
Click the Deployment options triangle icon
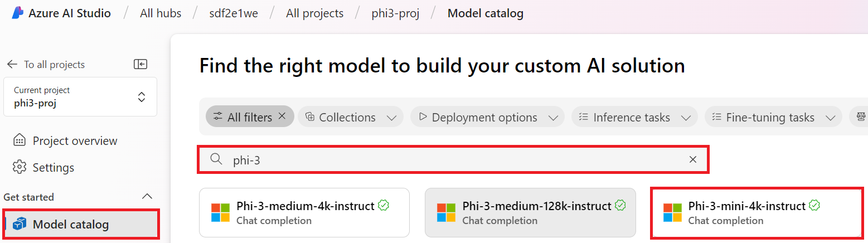[x=423, y=117]
